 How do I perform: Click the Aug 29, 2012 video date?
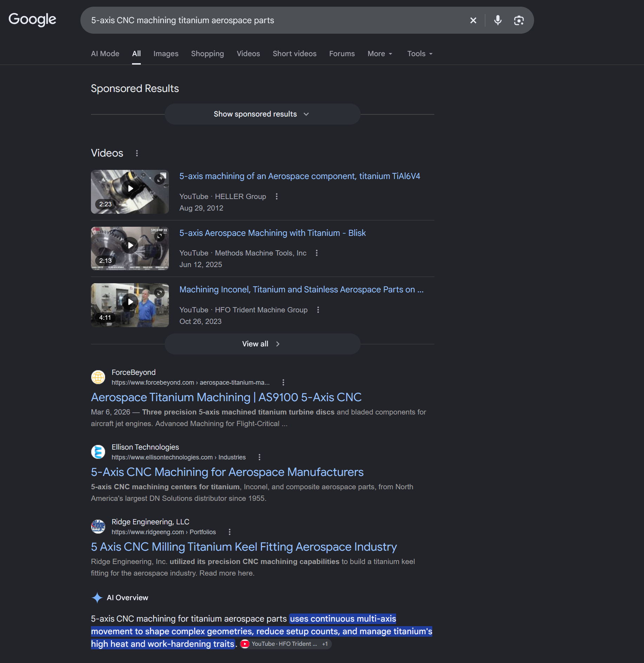(x=201, y=208)
